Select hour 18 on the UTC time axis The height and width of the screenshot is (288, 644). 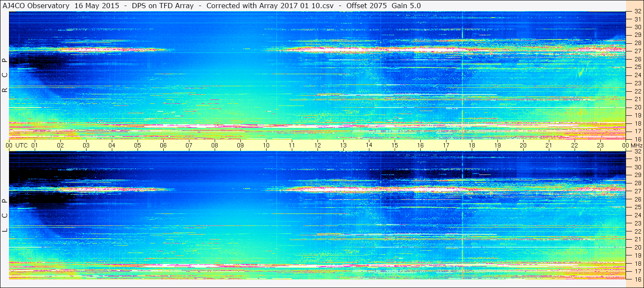(x=472, y=145)
